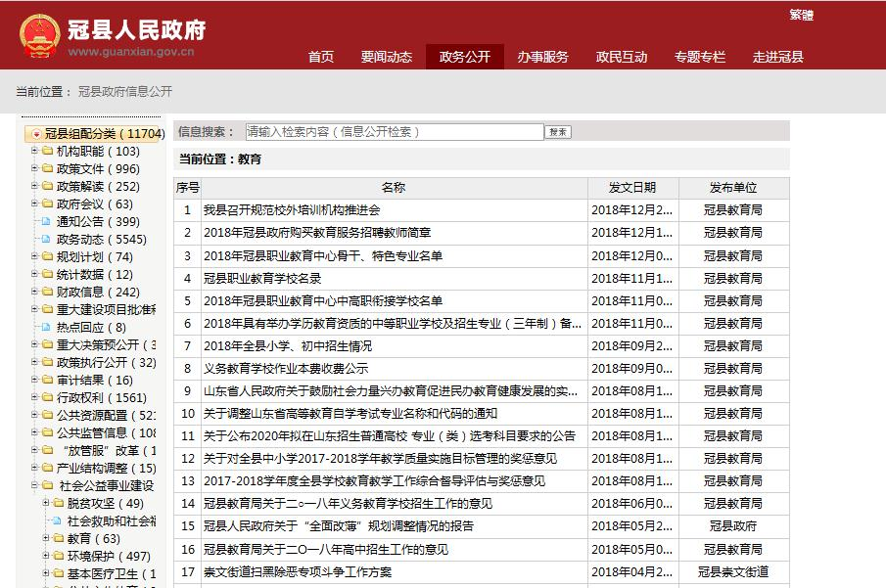The height and width of the screenshot is (588, 886).
Task: Click the 搜索 search button
Action: point(558,132)
